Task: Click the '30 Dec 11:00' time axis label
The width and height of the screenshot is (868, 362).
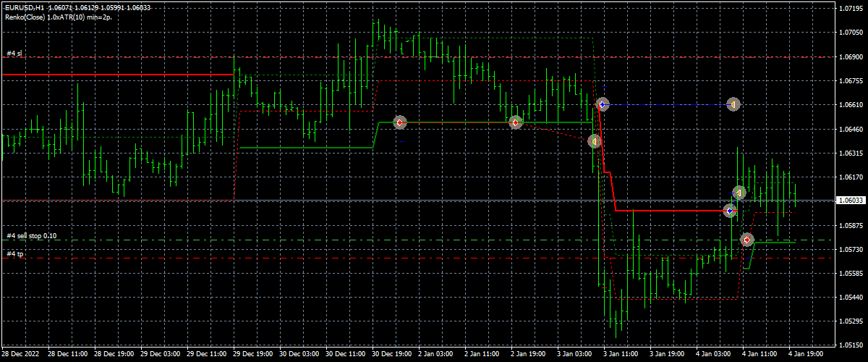Action: click(x=344, y=355)
